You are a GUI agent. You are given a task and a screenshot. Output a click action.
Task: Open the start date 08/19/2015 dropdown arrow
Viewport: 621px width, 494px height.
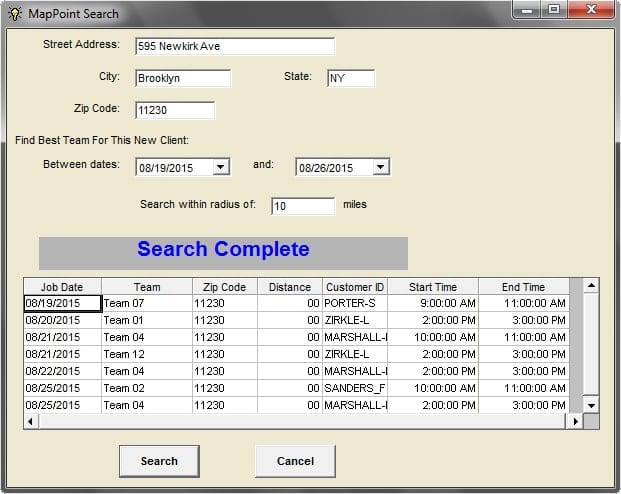pyautogui.click(x=221, y=167)
